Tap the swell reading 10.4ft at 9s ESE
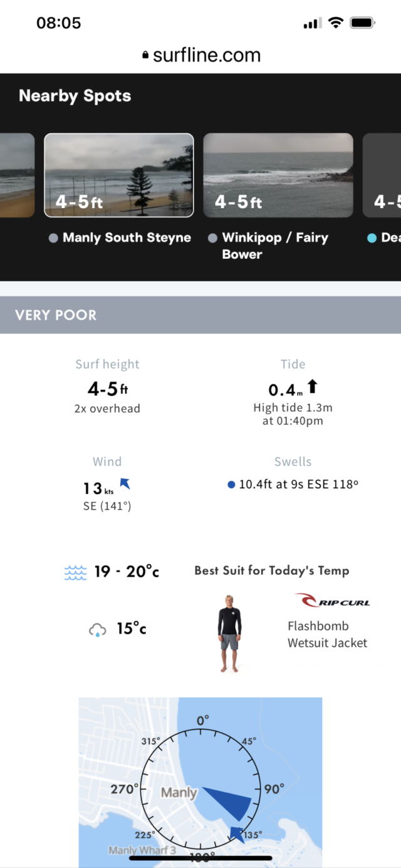The image size is (401, 868). pos(299,484)
